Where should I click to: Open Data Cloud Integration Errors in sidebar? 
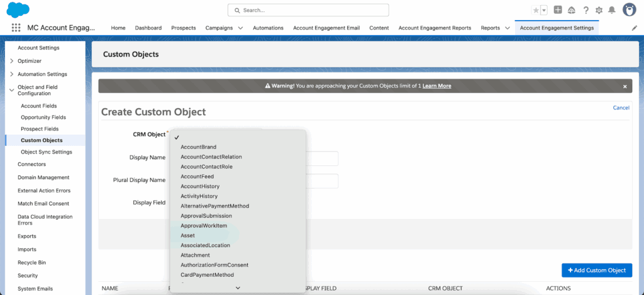coord(45,220)
